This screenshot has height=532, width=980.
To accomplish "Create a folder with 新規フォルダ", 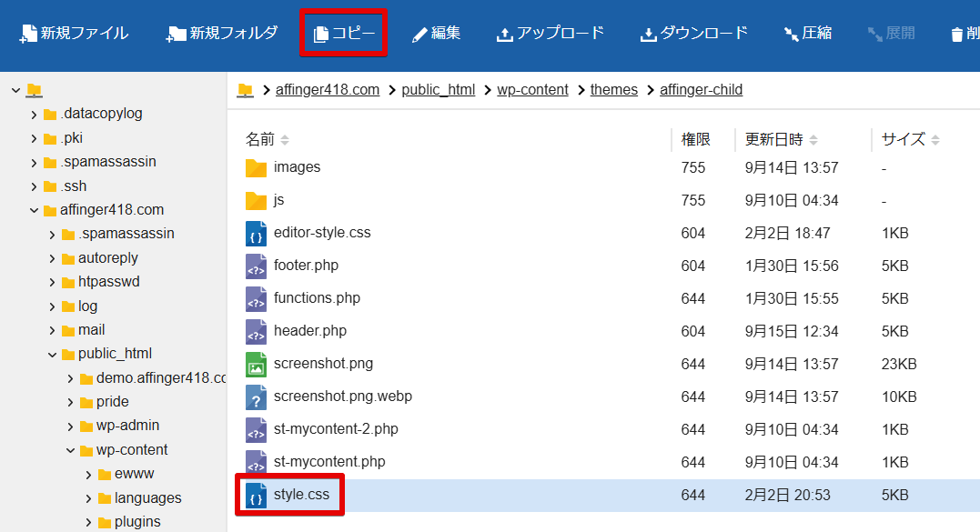I will coord(222,33).
